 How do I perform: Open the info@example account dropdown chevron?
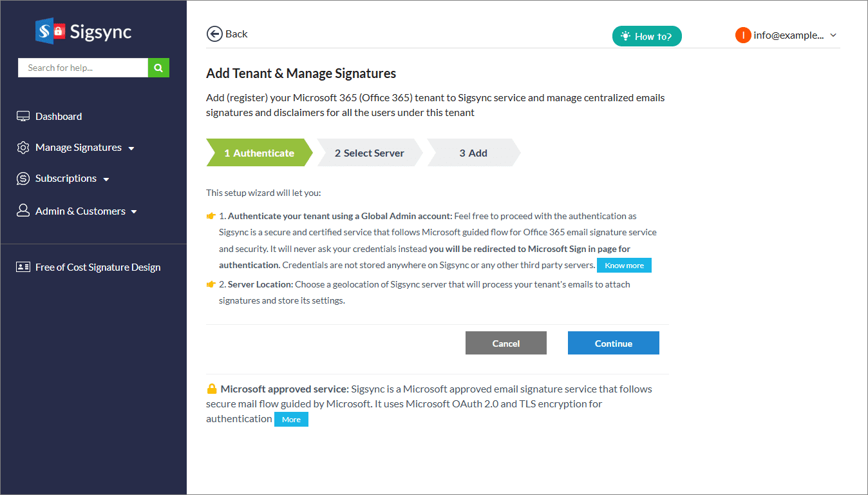pyautogui.click(x=833, y=35)
